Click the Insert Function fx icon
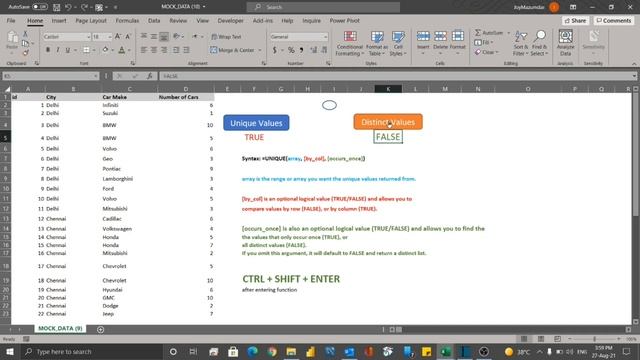640x360 pixels. (150, 76)
